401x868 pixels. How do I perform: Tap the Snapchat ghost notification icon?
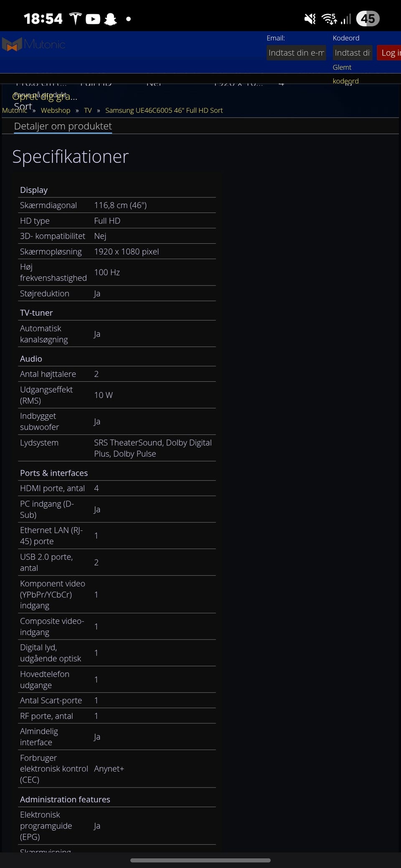(x=110, y=19)
